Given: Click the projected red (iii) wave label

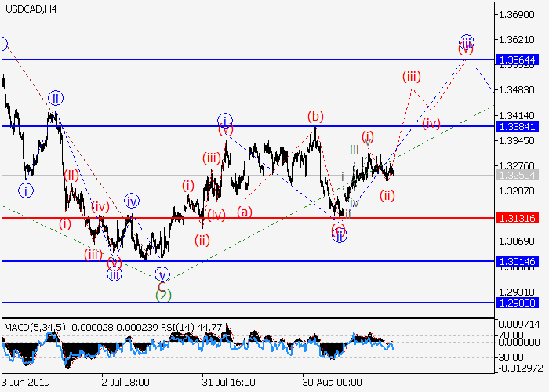Looking at the screenshot, I should pos(413,76).
